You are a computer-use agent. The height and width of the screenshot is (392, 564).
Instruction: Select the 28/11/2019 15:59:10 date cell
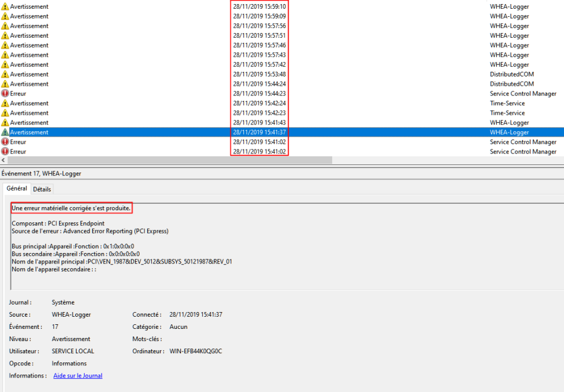coord(259,6)
